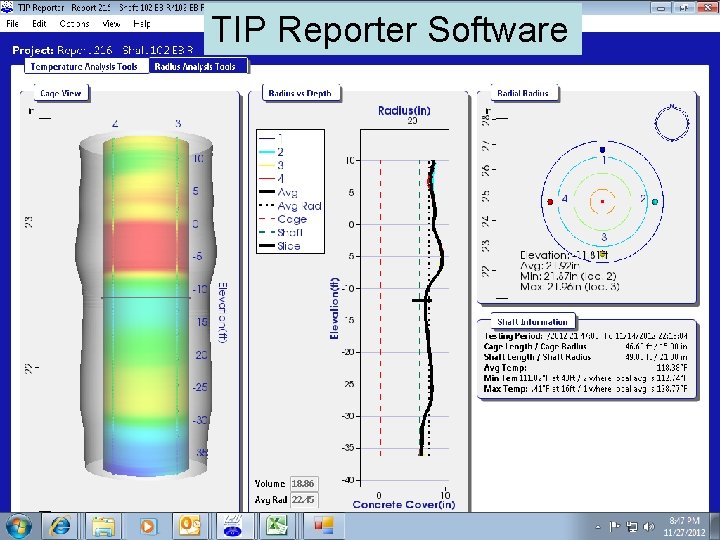This screenshot has width=720, height=540.
Task: Click blue location 1 dot in radial plot
Action: (x=602, y=150)
